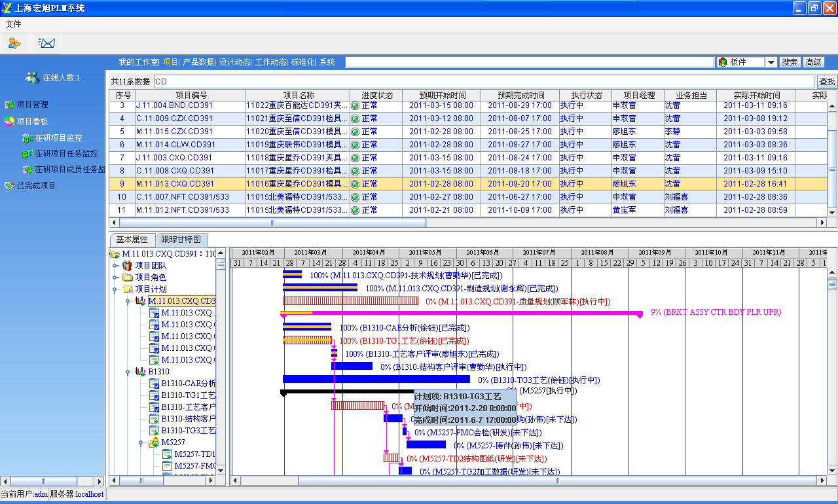838x504 pixels.
Task: Go to the 产品数据 navigation tab
Action: pyautogui.click(x=198, y=62)
